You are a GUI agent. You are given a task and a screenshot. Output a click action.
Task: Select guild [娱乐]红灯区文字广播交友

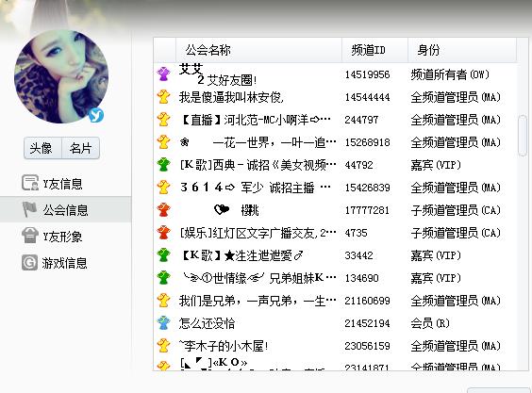258,233
